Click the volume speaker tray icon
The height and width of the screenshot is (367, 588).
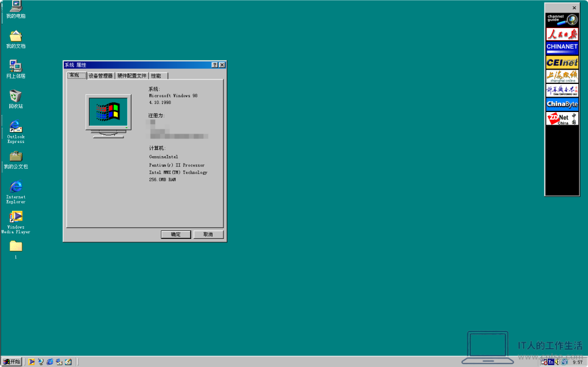pos(557,362)
